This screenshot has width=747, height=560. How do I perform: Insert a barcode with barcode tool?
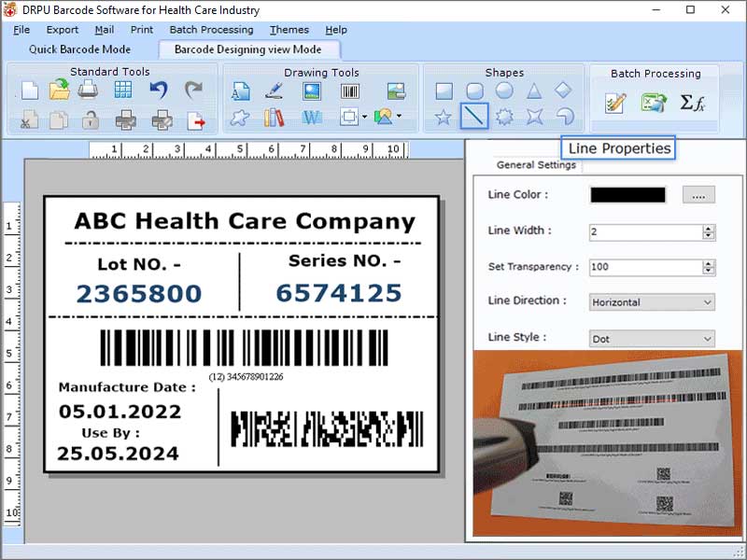pos(349,91)
